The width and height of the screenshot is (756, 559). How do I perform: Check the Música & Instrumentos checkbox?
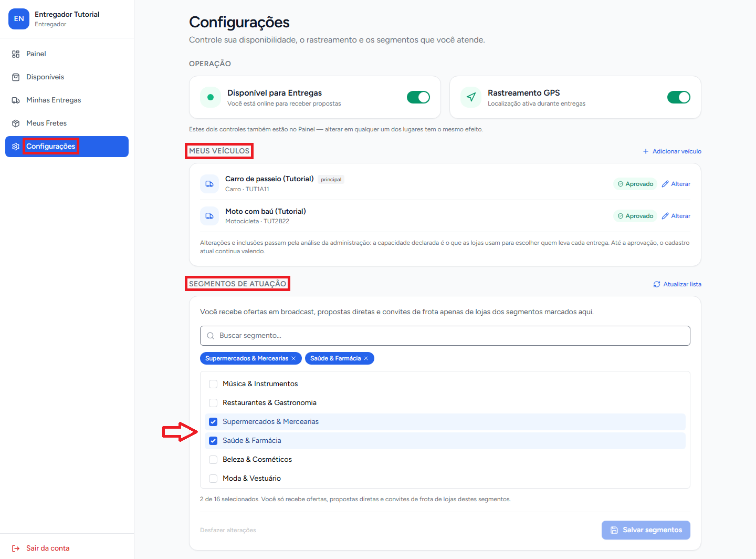click(213, 384)
